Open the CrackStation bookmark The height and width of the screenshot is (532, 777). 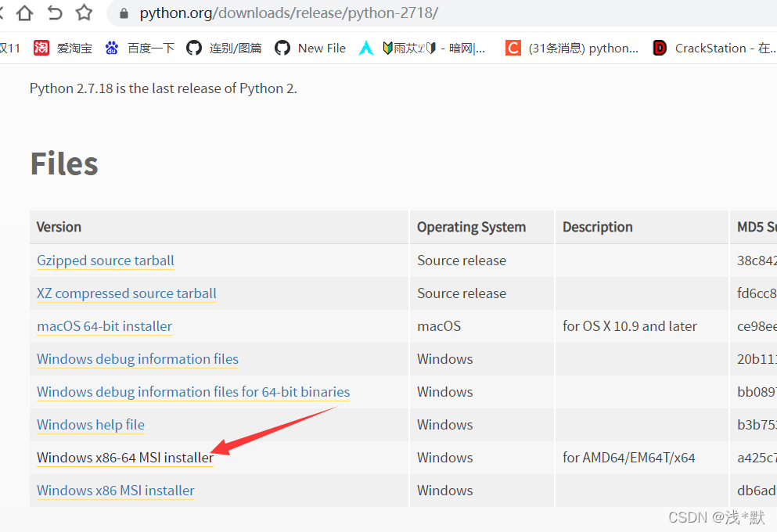pyautogui.click(x=714, y=49)
